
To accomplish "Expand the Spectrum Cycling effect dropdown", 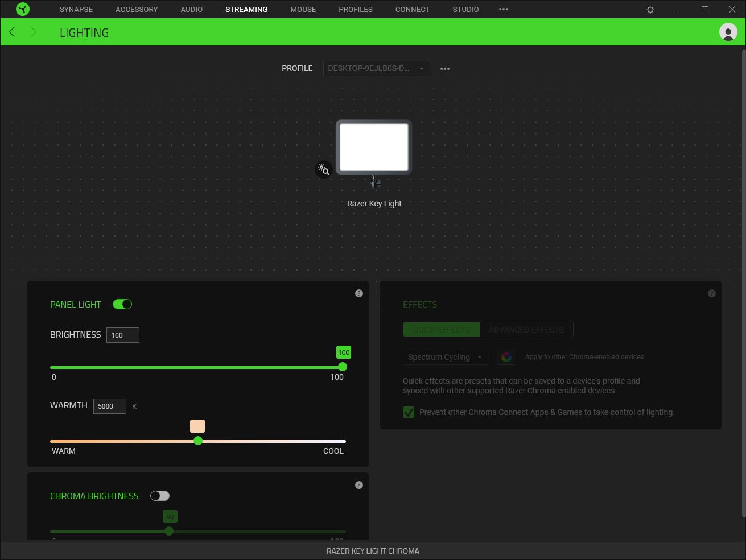I will pos(445,357).
